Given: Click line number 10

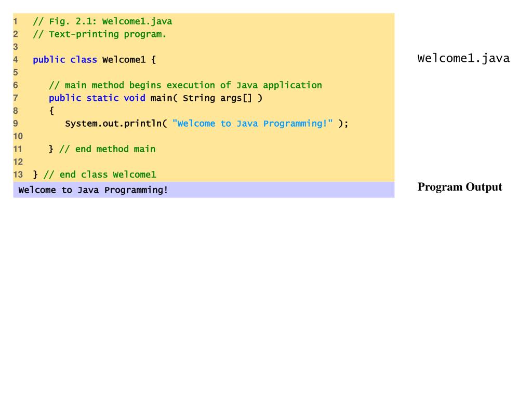Looking at the screenshot, I should click(18, 136).
